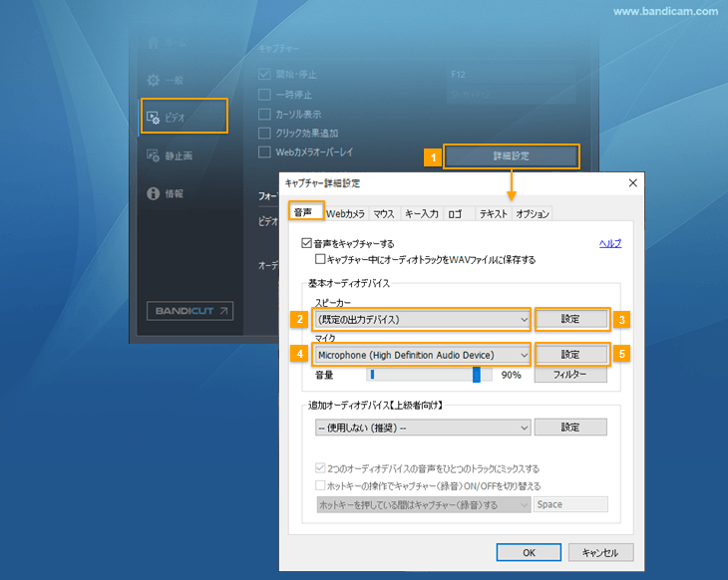The height and width of the screenshot is (580, 728).
Task: Open the 静止画 sidebar item
Action: click(170, 155)
